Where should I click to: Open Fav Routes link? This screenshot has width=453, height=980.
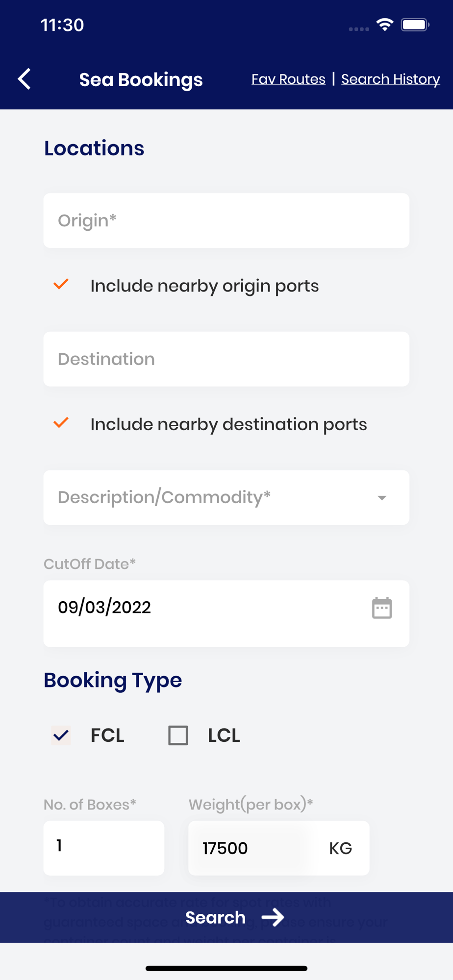[x=288, y=79]
